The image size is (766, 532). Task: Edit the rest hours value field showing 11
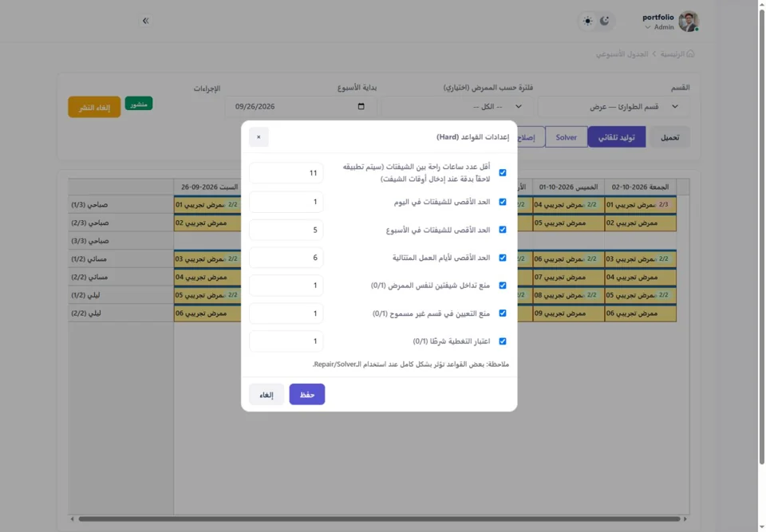(286, 173)
